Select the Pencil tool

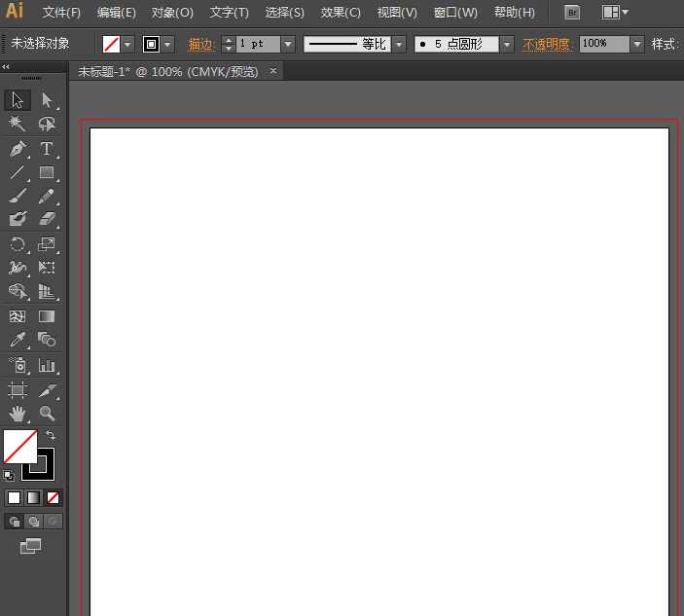(x=47, y=196)
